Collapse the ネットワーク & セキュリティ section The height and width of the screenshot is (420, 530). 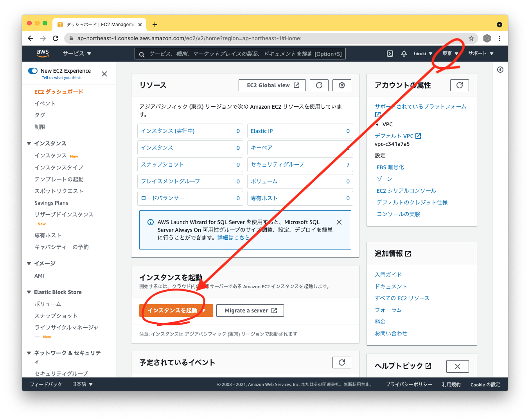[29, 353]
